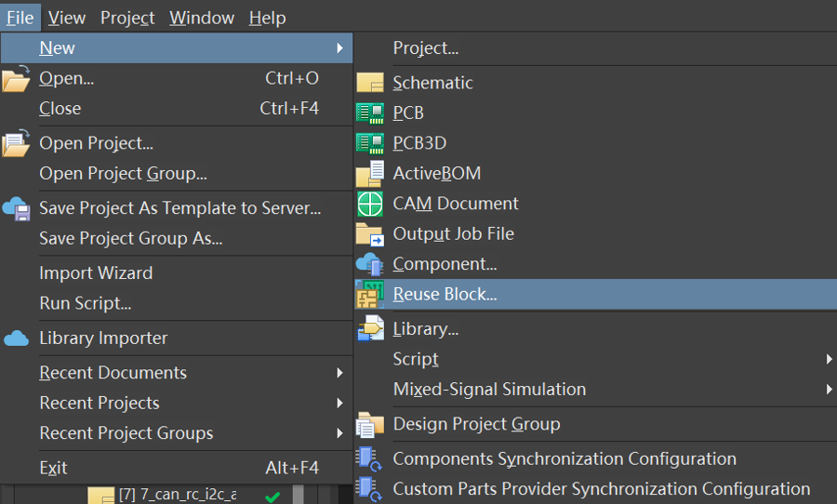The width and height of the screenshot is (837, 504).
Task: Click the Library Importer cloud icon
Action: coord(16,338)
